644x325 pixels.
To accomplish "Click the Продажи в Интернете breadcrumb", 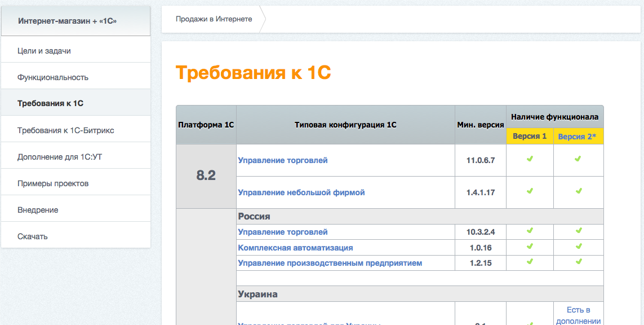I will 214,19.
